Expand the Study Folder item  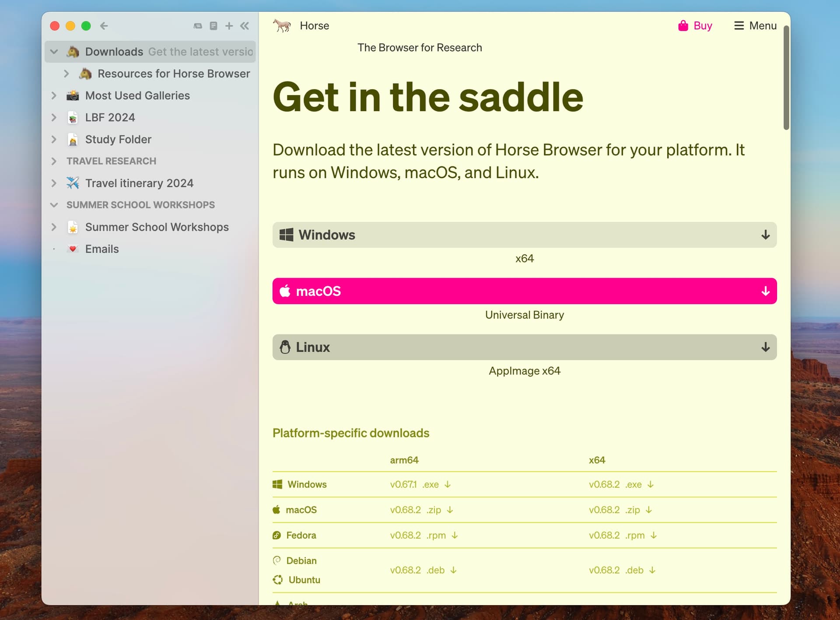54,139
